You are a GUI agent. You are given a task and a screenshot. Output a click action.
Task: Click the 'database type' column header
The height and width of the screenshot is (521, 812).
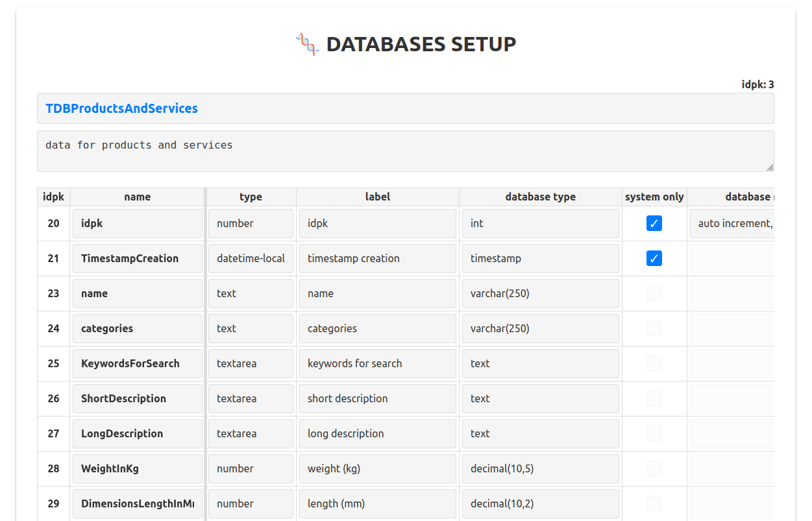pyautogui.click(x=540, y=197)
